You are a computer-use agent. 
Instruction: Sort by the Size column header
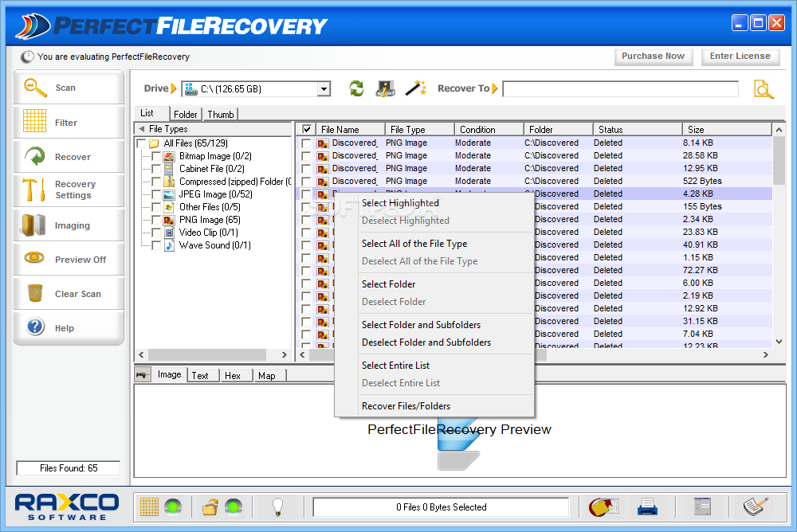pos(727,129)
